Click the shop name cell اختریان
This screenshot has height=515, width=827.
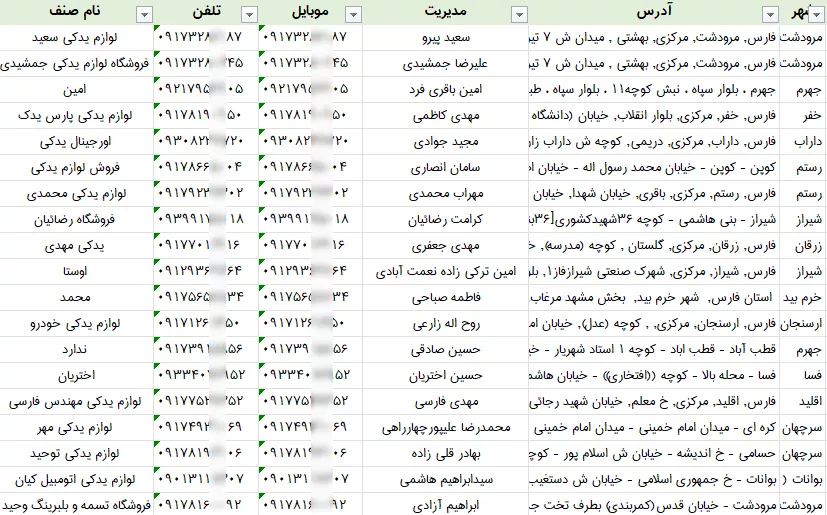[76, 375]
